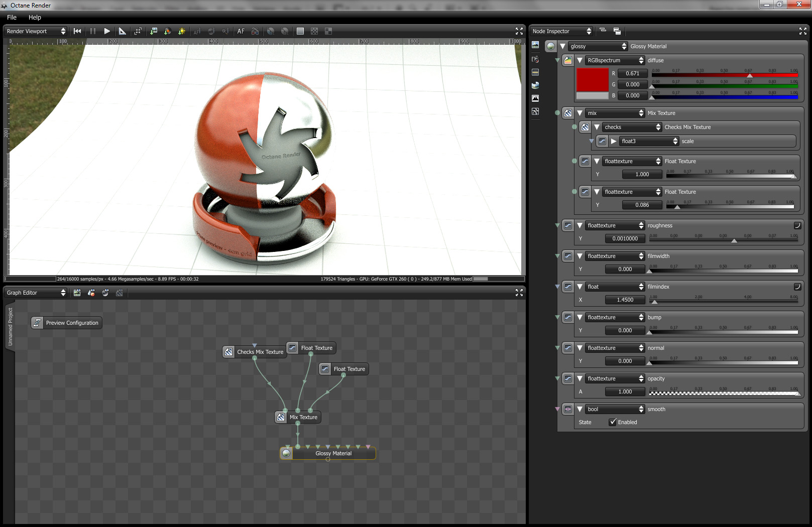The width and height of the screenshot is (812, 527).
Task: Click the fine checkerboard viewport icon
Action: [x=314, y=31]
